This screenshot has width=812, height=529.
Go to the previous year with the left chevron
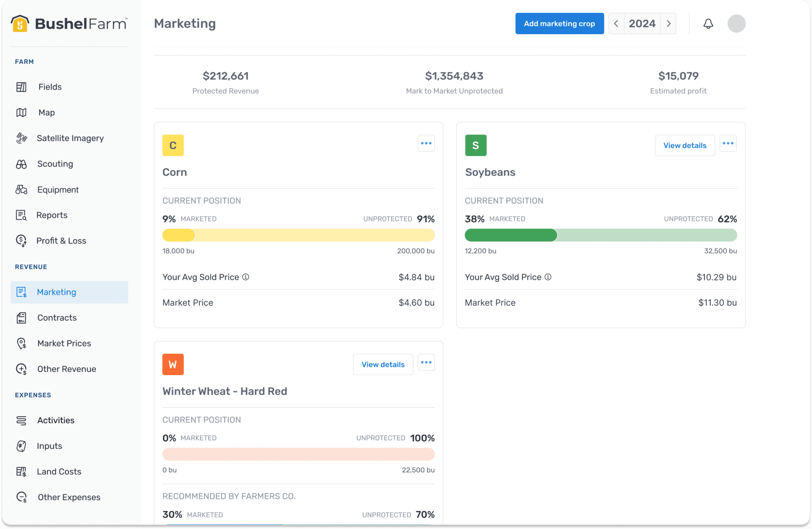click(x=616, y=23)
